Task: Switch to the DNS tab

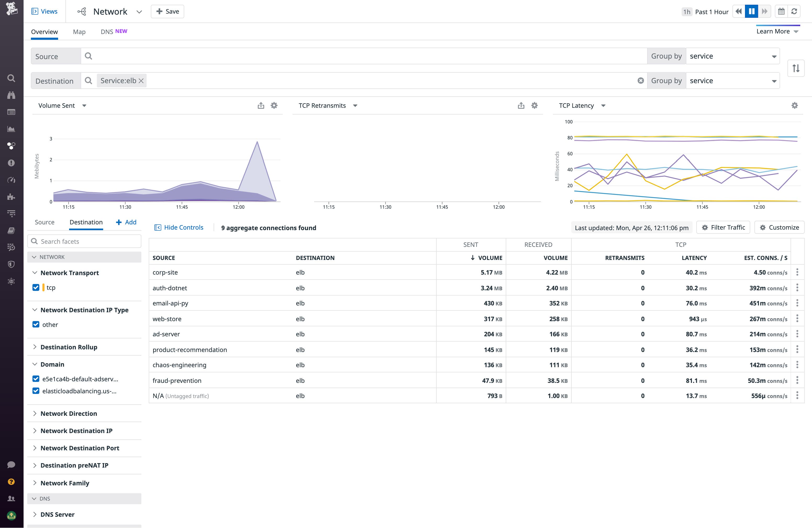Action: [107, 31]
